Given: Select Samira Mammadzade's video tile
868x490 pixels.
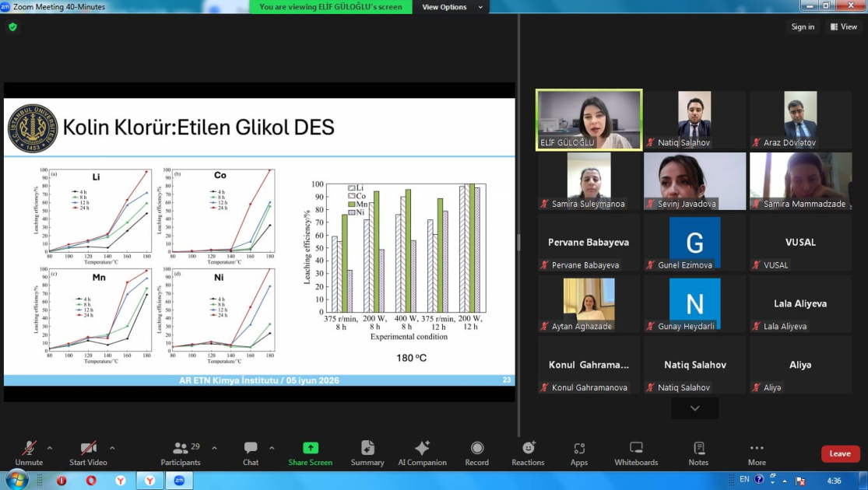Looking at the screenshot, I should pyautogui.click(x=800, y=181).
